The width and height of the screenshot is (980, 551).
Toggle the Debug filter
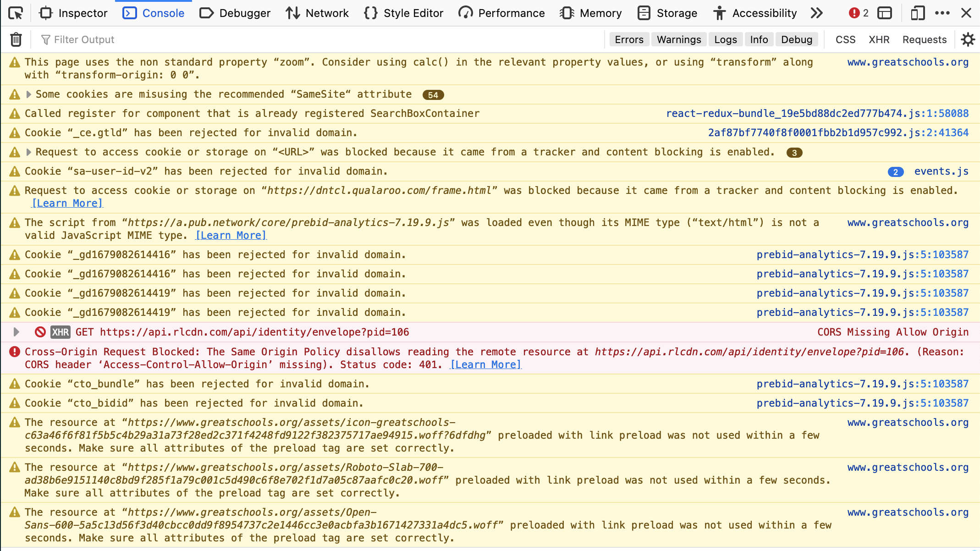tap(797, 40)
